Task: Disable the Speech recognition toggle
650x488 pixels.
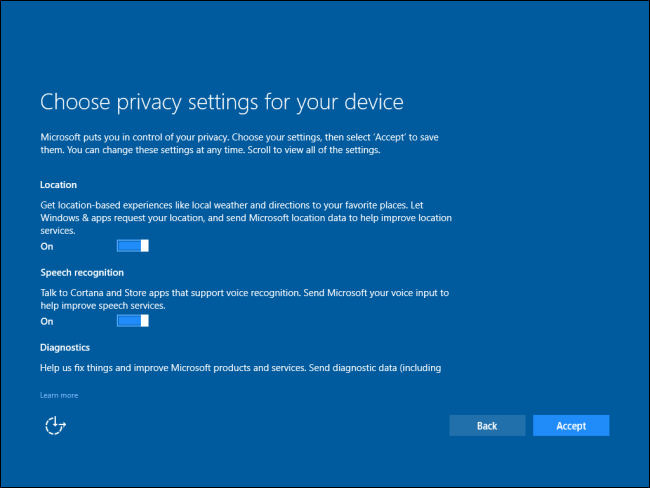Action: 133,321
